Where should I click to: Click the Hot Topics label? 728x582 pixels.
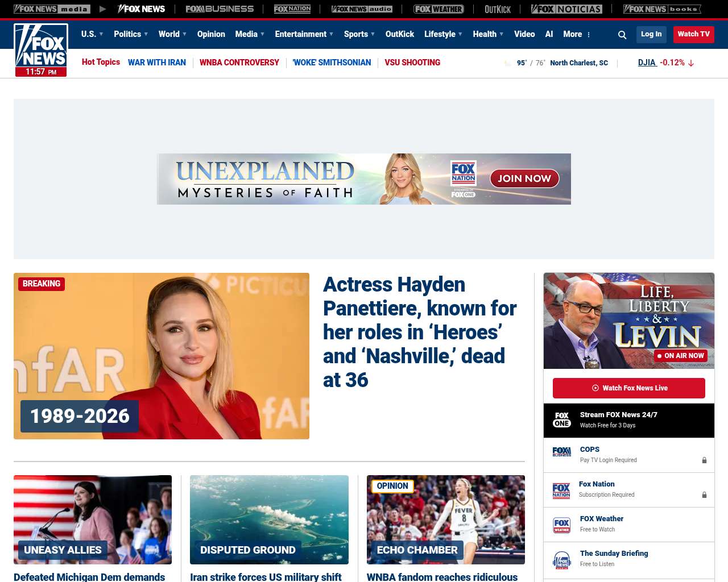(101, 62)
